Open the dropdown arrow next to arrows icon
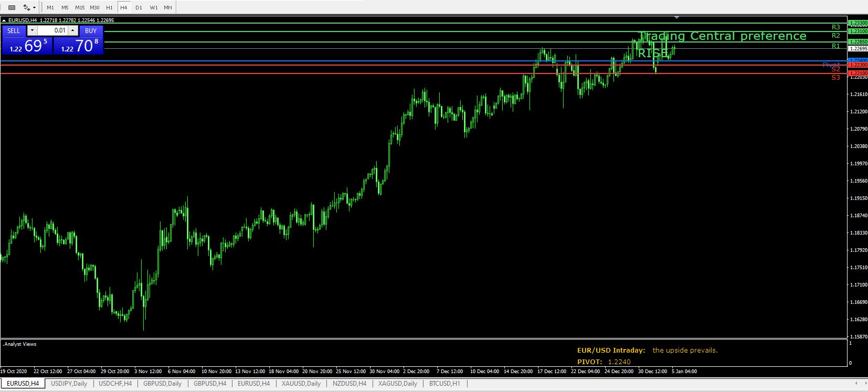The width and height of the screenshot is (868, 392). point(35,7)
